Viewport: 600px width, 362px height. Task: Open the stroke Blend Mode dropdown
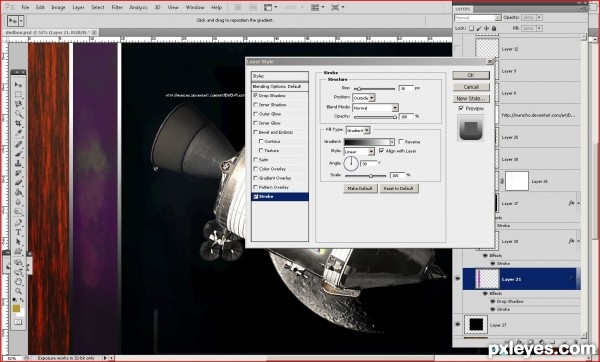(x=375, y=108)
